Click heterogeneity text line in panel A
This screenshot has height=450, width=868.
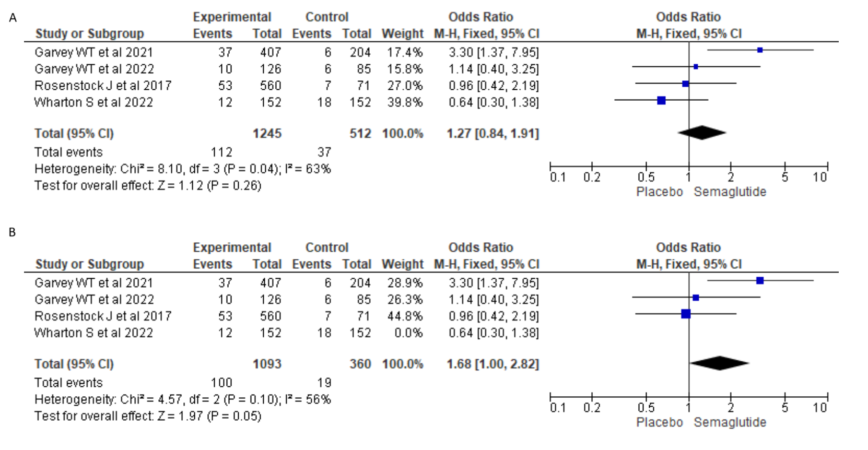tap(182, 169)
